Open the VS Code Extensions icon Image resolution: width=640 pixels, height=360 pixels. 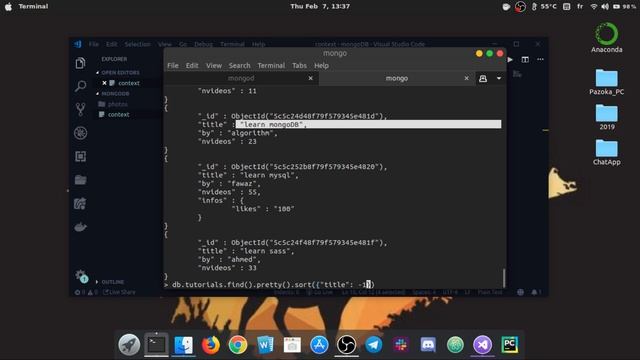point(80,156)
